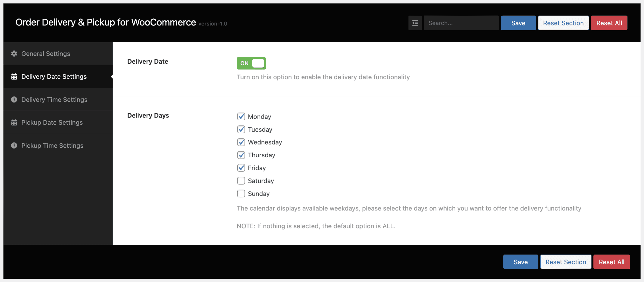Image resolution: width=644 pixels, height=282 pixels.
Task: Enable Saturday as a delivery day
Action: pyautogui.click(x=241, y=181)
